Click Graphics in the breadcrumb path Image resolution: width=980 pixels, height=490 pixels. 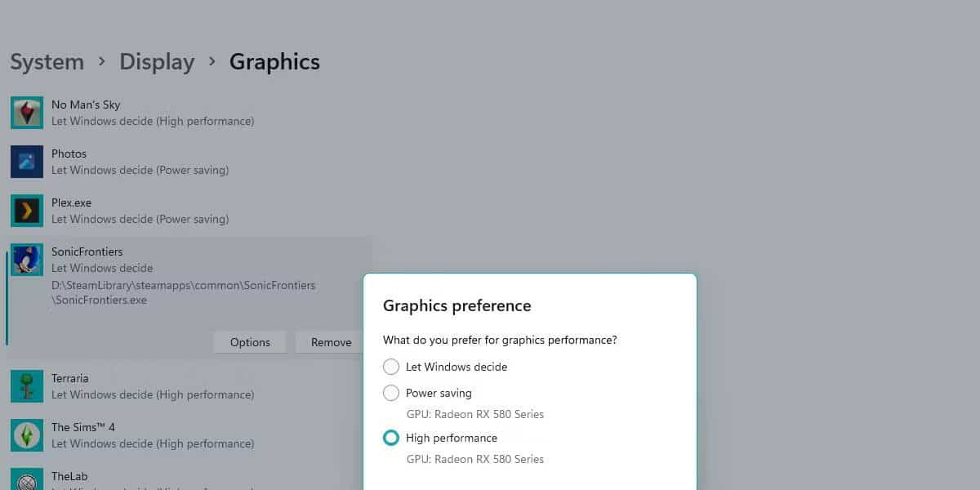(x=274, y=61)
